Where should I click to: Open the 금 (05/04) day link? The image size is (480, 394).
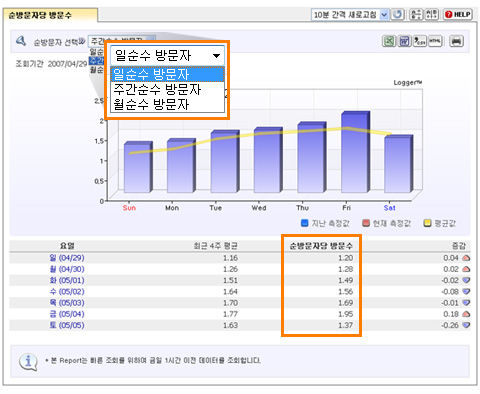tap(67, 314)
